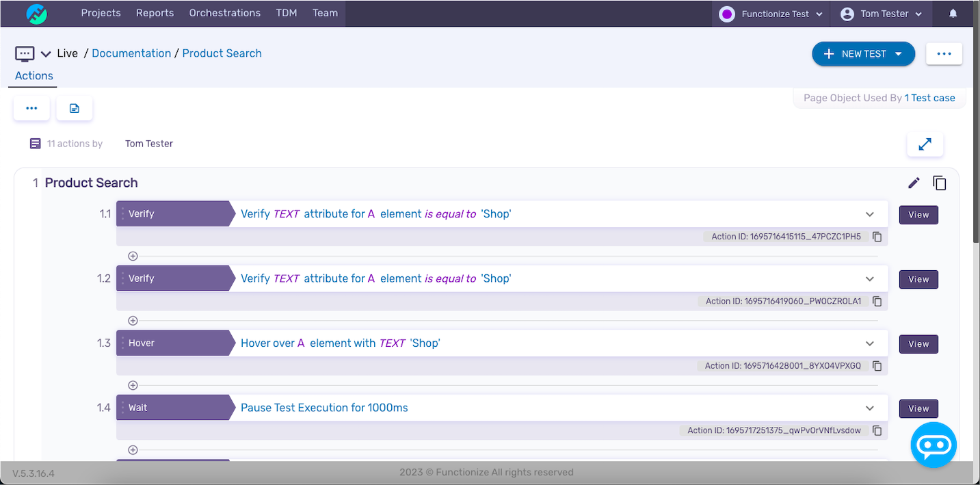Click View button for step 1.4

pyautogui.click(x=918, y=408)
